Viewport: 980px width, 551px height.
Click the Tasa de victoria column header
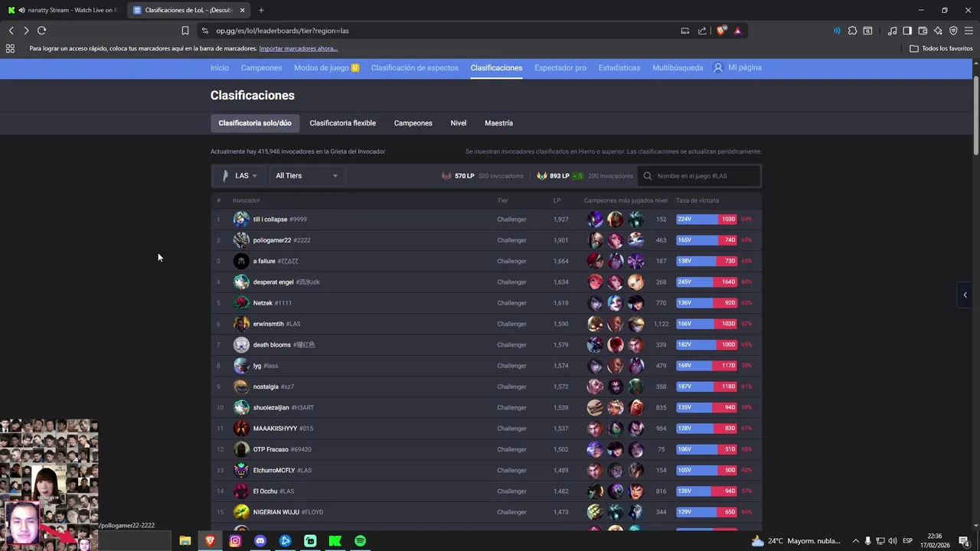coord(697,201)
